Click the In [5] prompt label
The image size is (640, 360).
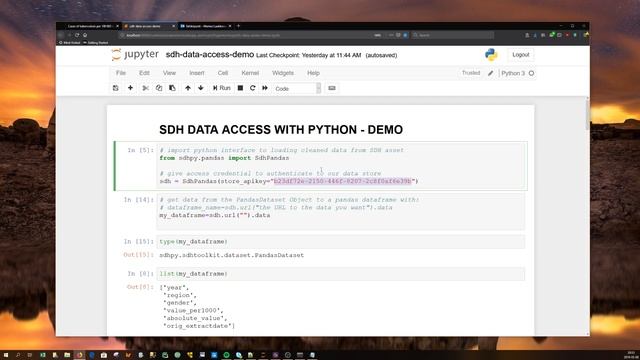141,150
